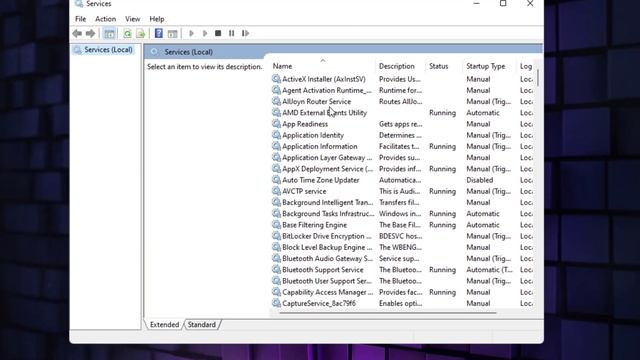Image resolution: width=640 pixels, height=360 pixels.
Task: Open the View menu
Action: (x=132, y=19)
